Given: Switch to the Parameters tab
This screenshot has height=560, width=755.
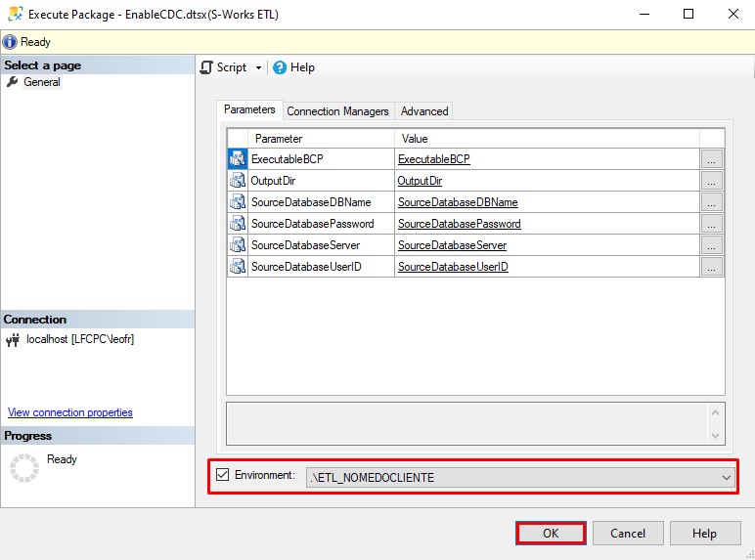Looking at the screenshot, I should pos(249,109).
